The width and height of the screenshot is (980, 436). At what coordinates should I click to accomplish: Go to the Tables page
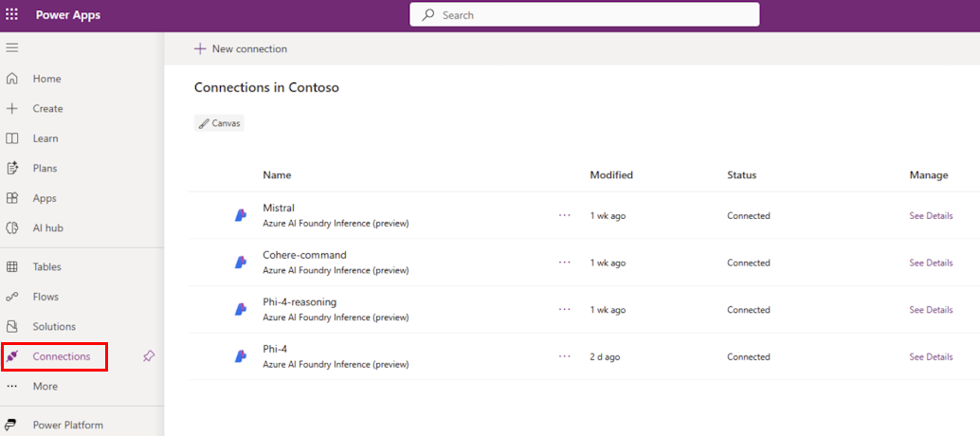click(47, 267)
